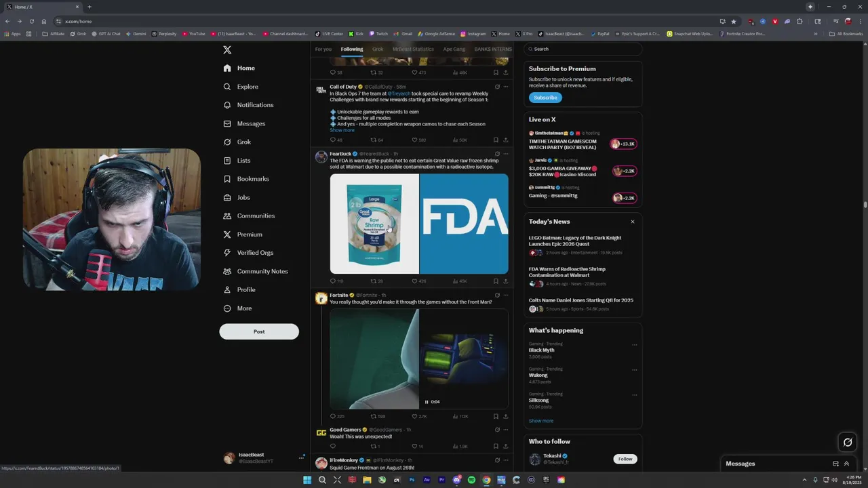Screen dimensions: 868x488
Task: Open Profile from the sidebar
Action: click(x=239, y=289)
